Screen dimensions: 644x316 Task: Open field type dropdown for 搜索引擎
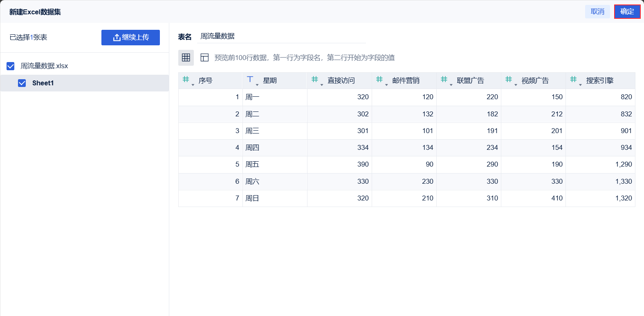(580, 85)
